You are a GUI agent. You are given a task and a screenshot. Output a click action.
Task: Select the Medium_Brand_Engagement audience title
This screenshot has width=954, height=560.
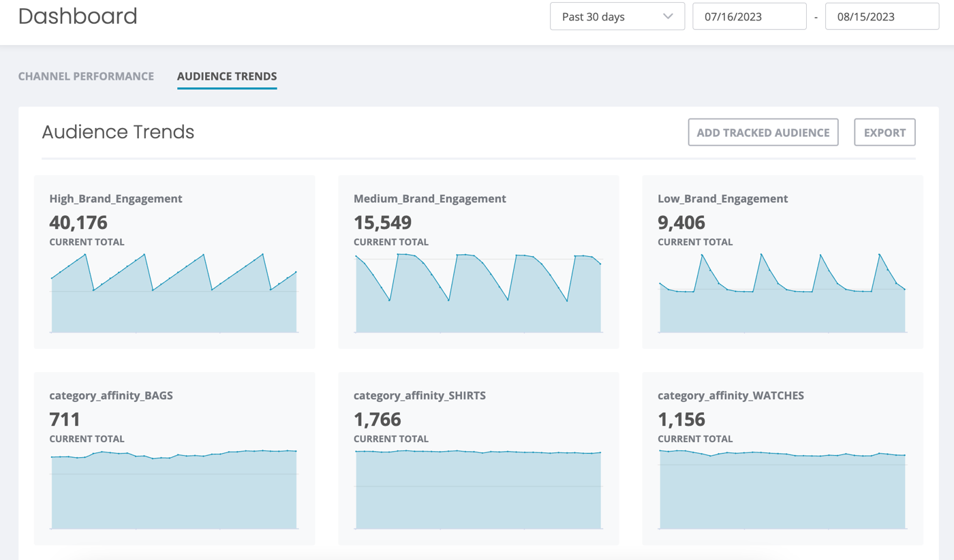tap(429, 199)
